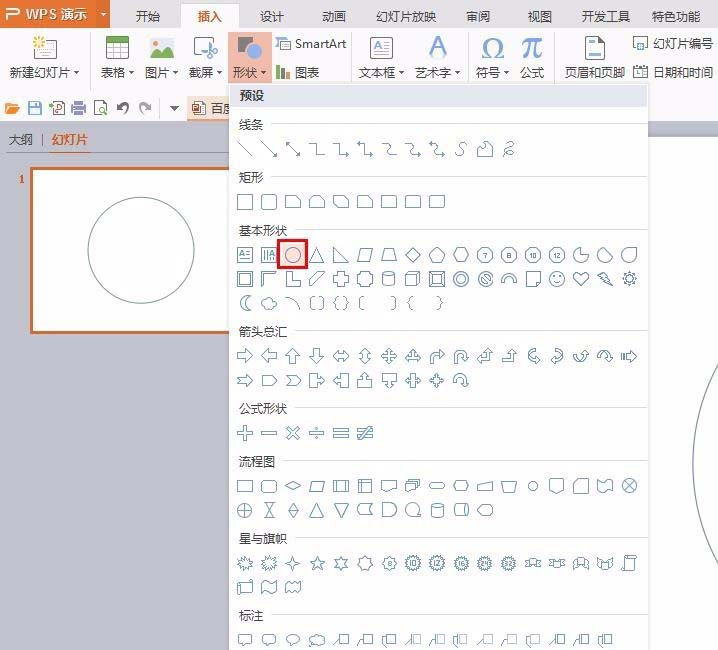Pick the sun shape
Image resolution: width=718 pixels, height=650 pixels.
[629, 279]
